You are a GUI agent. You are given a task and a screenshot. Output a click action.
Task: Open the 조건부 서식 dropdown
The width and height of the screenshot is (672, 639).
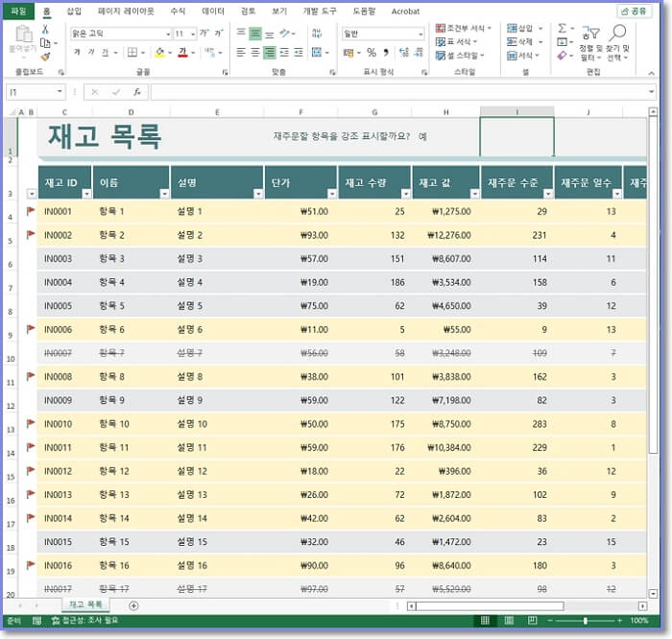463,28
